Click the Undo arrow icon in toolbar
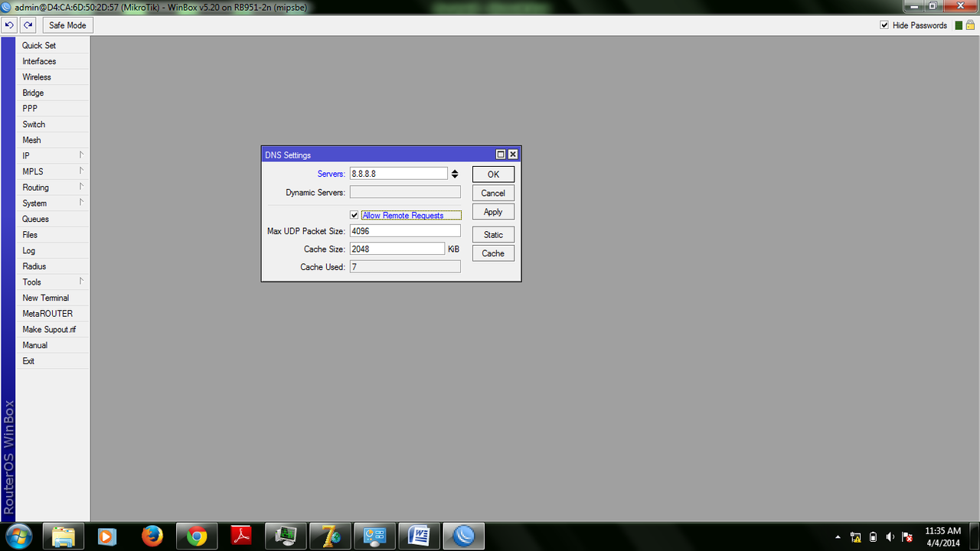The width and height of the screenshot is (980, 551). [9, 25]
